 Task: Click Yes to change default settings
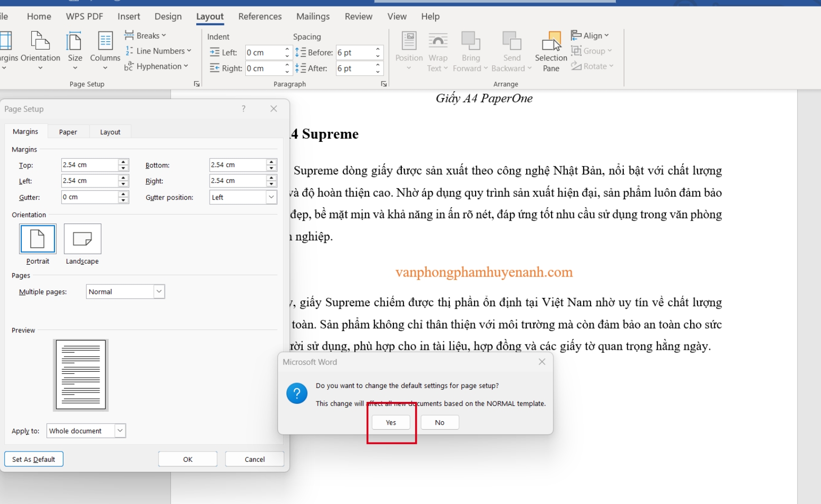[391, 423]
